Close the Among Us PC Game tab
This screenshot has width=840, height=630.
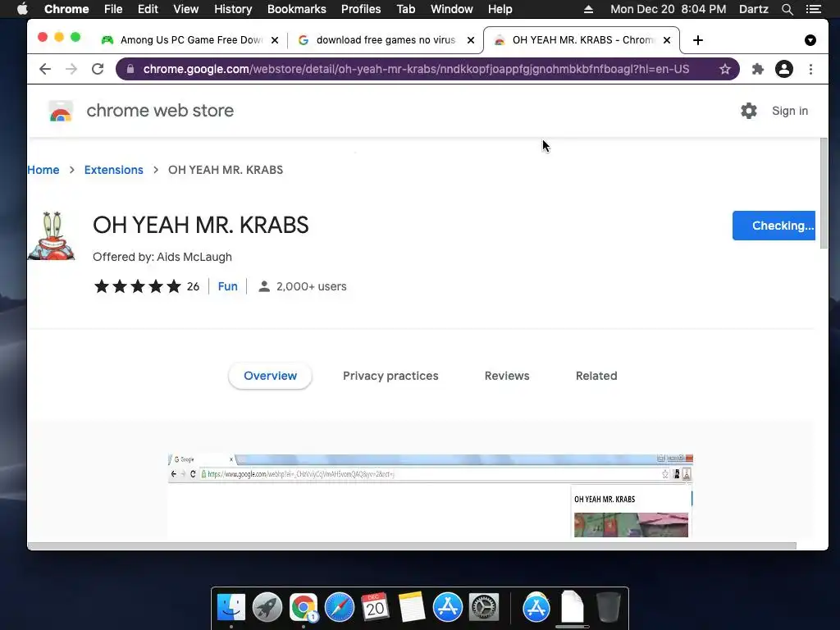pyautogui.click(x=274, y=40)
